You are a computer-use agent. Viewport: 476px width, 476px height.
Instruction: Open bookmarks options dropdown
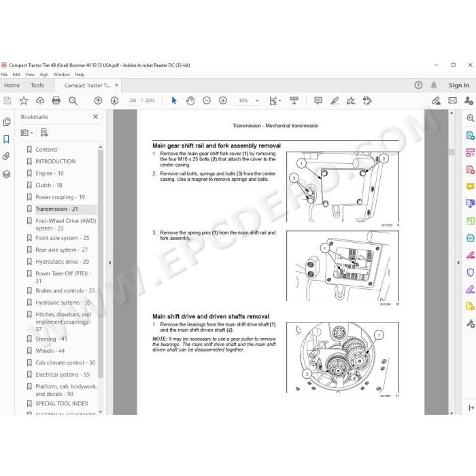tap(27, 133)
